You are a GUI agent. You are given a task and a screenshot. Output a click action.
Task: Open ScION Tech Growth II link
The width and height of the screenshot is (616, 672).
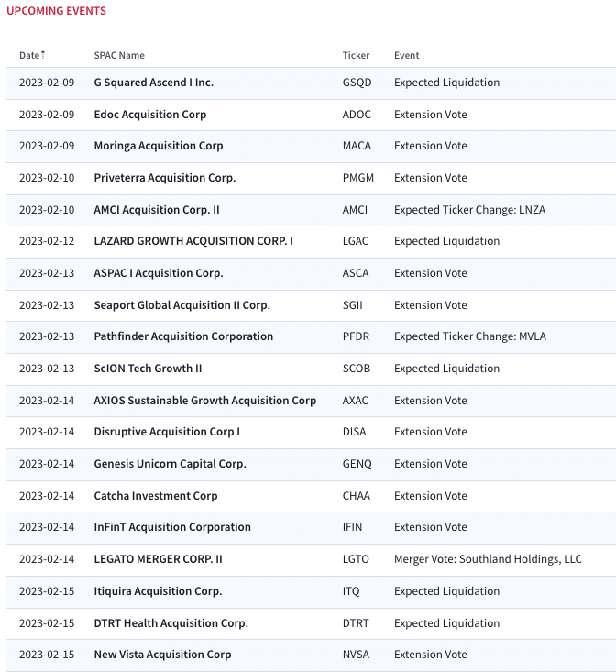148,369
